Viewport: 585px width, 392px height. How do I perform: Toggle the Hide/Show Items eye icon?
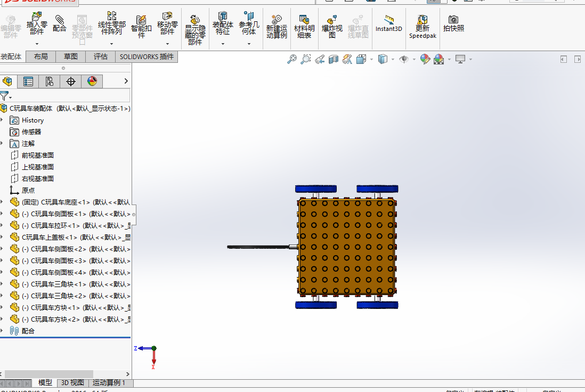click(404, 59)
